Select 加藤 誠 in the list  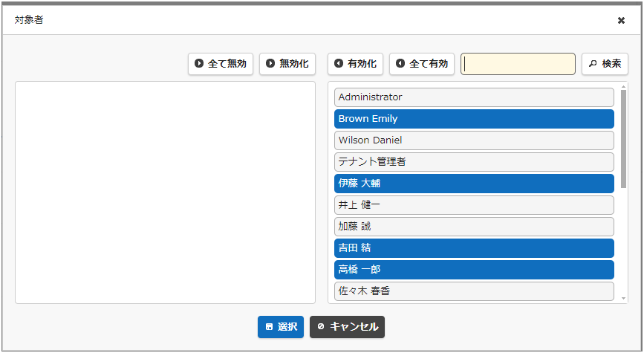pyautogui.click(x=474, y=227)
